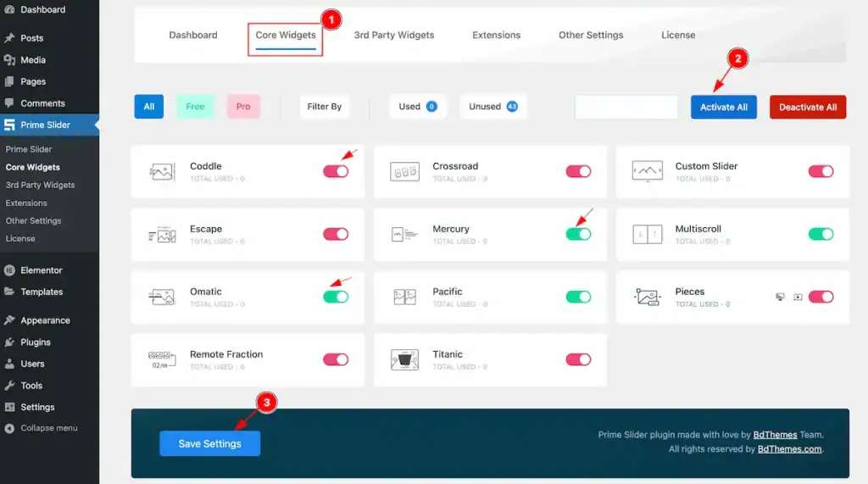Click the Users icon in sidebar
The width and height of the screenshot is (868, 484).
point(9,364)
